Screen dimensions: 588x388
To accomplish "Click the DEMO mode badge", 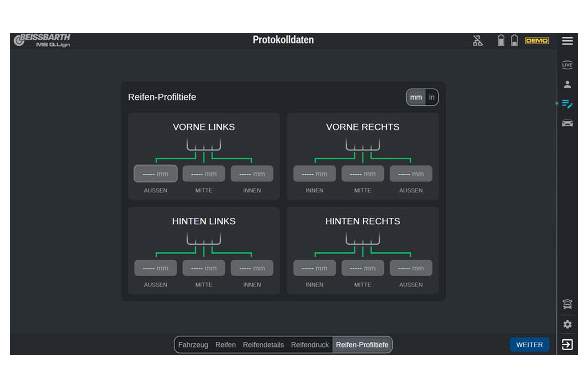I will (x=537, y=41).
